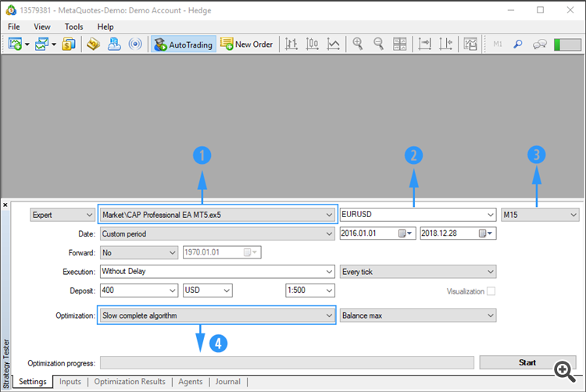Open the View menu
Image resolution: width=586 pixels, height=392 pixels.
pos(42,27)
